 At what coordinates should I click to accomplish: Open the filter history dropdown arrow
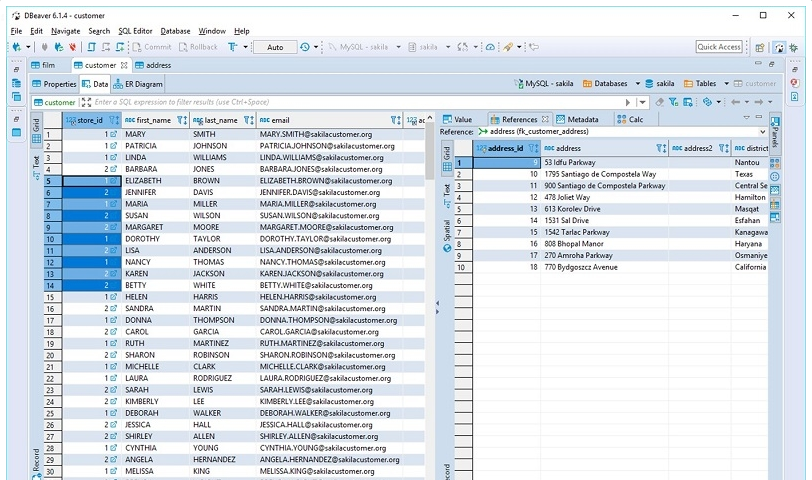tap(643, 102)
